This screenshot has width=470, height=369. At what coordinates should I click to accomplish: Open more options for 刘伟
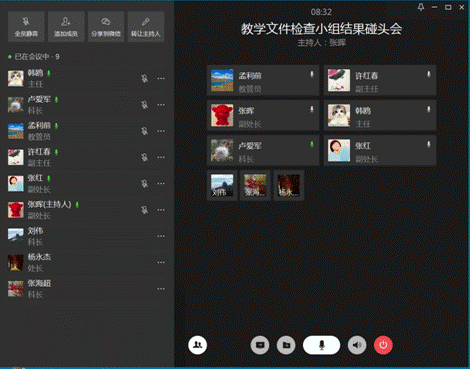click(x=161, y=236)
